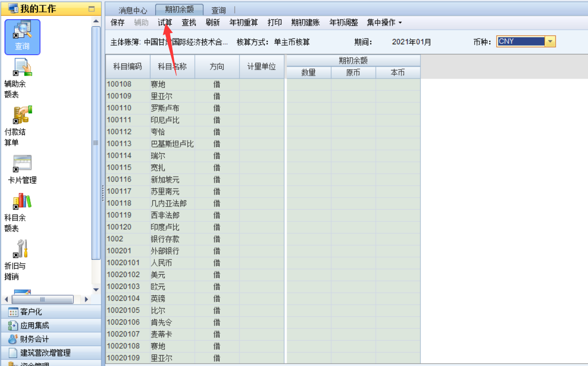Select the 银行存款 row with code 1002
Screen dimensions: 588x366
tap(165, 239)
